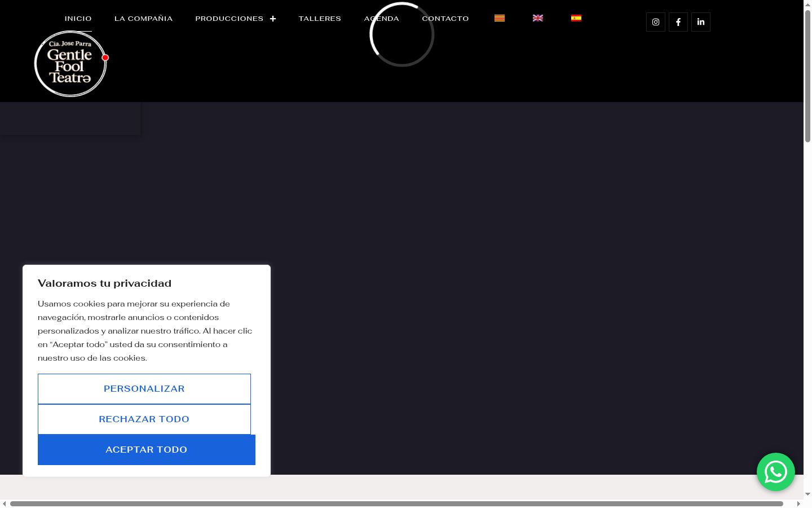Image resolution: width=812 pixels, height=508 pixels.
Task: Click Rechazar Todo cookies button
Action: click(x=144, y=419)
